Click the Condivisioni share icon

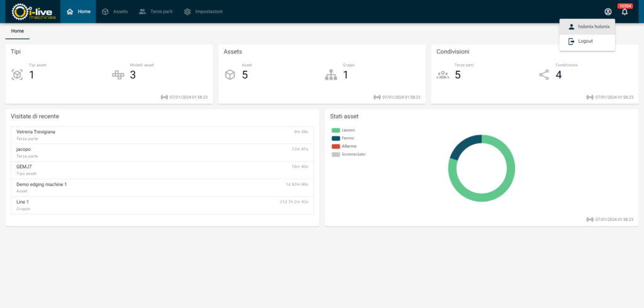544,75
